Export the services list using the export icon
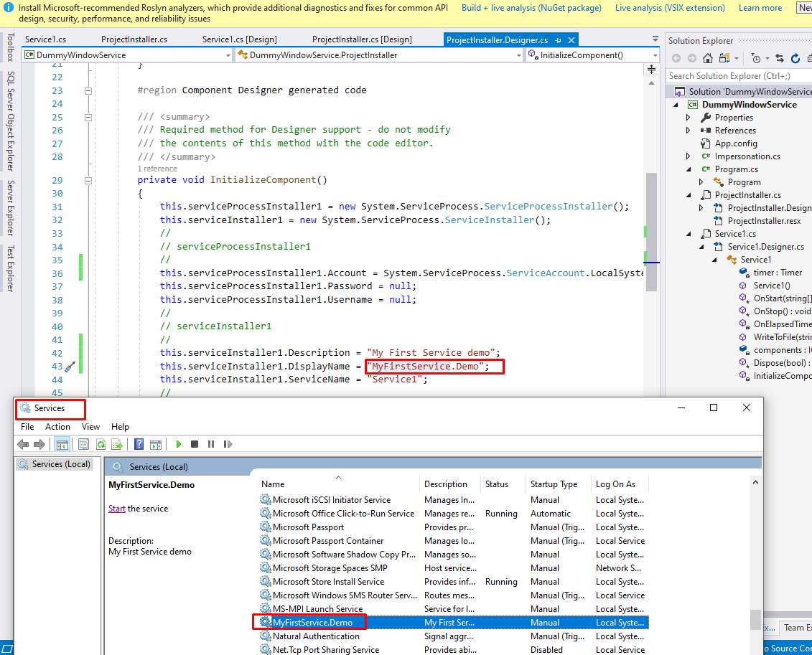This screenshot has width=812, height=655. [x=118, y=444]
